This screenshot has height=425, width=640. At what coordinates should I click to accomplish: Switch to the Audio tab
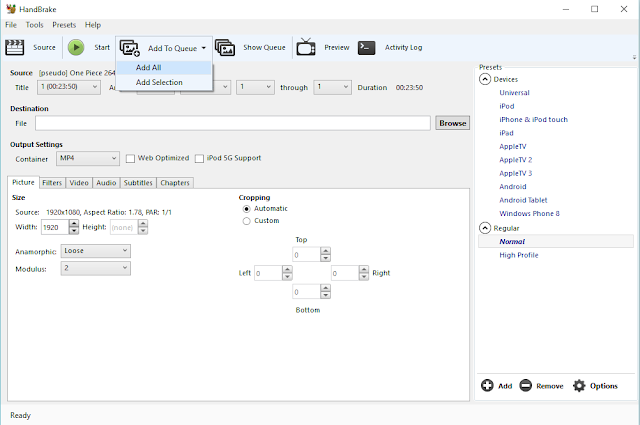pos(106,183)
